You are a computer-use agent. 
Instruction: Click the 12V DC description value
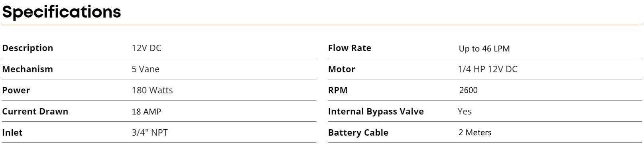[x=146, y=48]
